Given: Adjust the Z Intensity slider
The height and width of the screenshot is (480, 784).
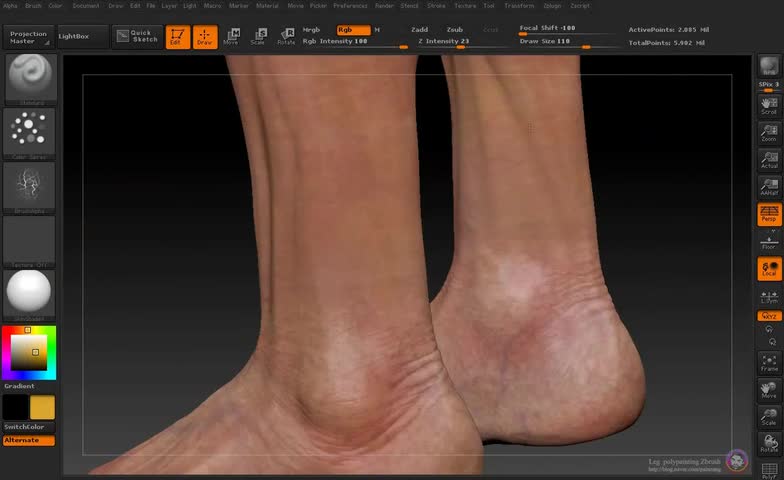Looking at the screenshot, I should [x=462, y=42].
